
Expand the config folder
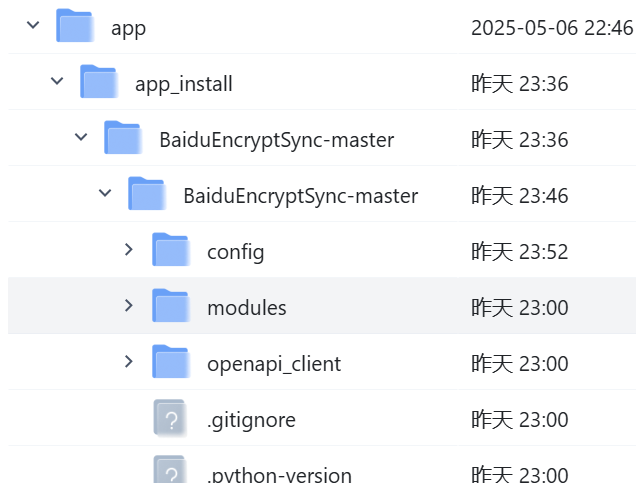coord(128,249)
